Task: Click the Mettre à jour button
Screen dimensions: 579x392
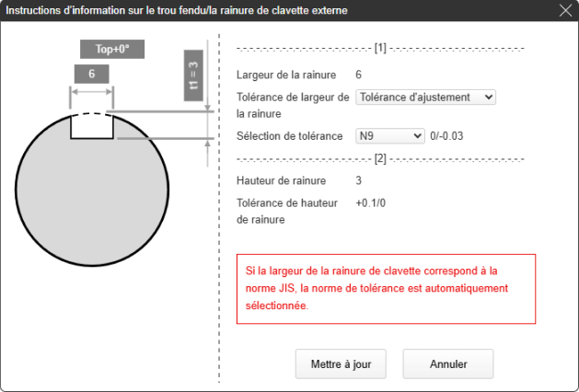Action: click(x=341, y=363)
